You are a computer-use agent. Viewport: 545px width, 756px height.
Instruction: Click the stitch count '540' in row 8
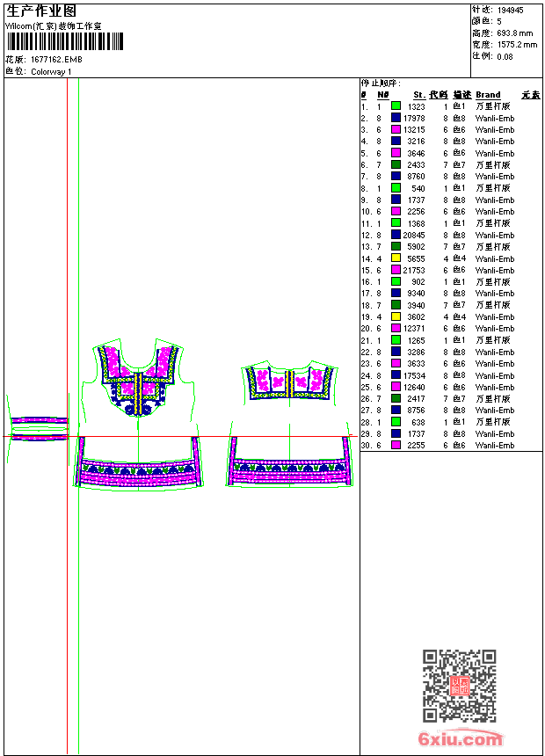click(x=418, y=188)
